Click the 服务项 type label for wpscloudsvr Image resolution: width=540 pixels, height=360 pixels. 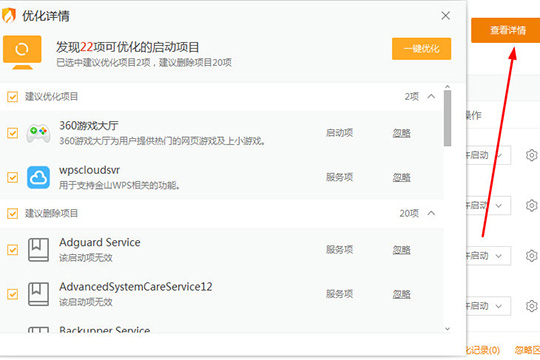(x=340, y=177)
